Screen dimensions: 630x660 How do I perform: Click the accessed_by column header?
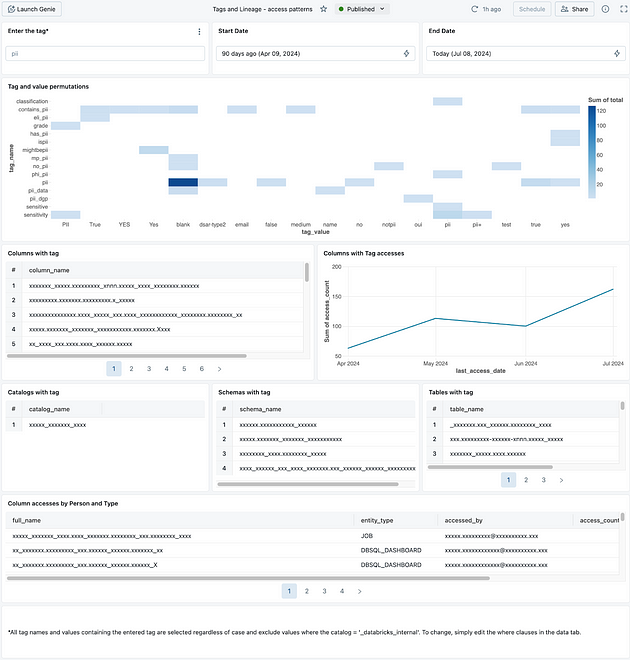pos(463,520)
